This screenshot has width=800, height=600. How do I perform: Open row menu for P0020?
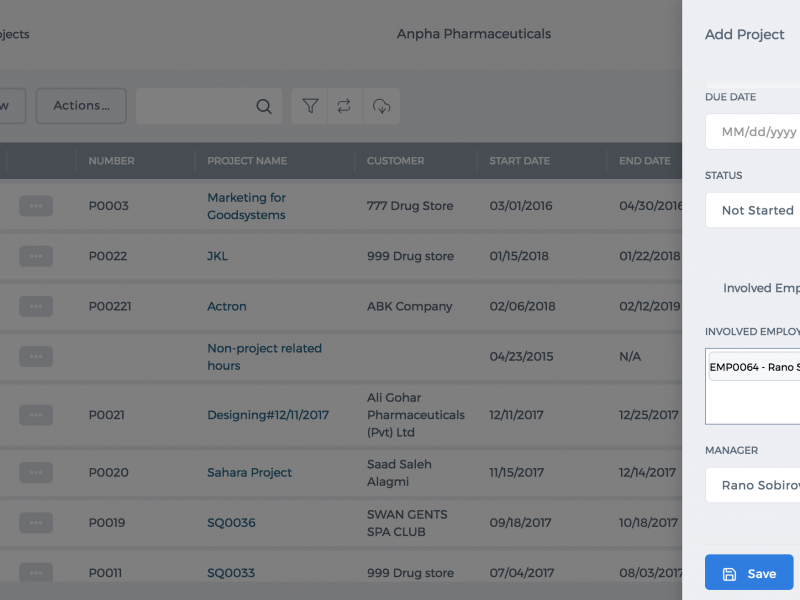tap(36, 472)
